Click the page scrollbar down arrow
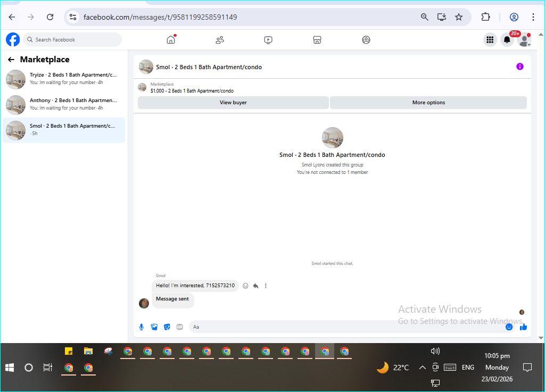The height and width of the screenshot is (392, 545). (541, 338)
